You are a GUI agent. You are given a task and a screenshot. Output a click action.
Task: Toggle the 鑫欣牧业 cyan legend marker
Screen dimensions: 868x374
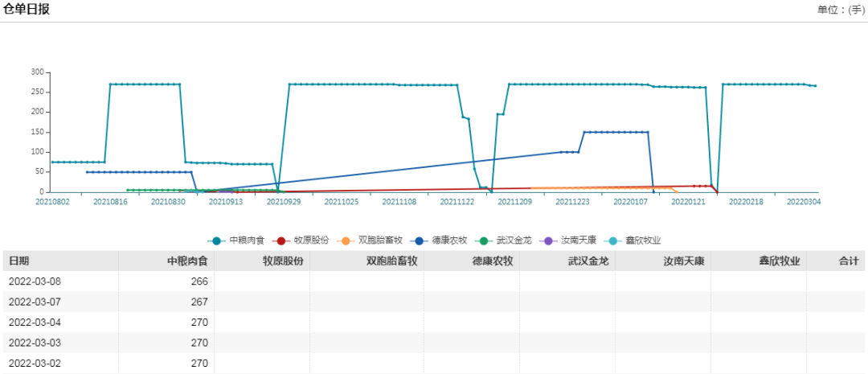pos(614,240)
